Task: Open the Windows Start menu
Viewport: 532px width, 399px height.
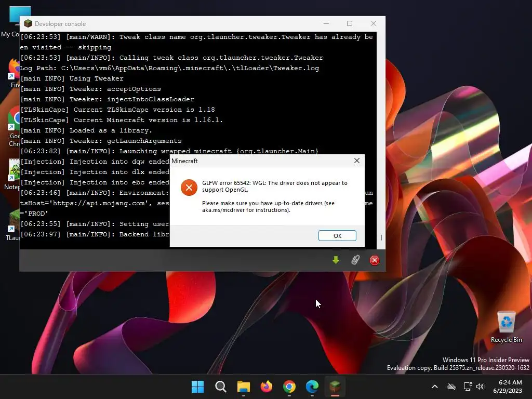Action: click(197, 387)
